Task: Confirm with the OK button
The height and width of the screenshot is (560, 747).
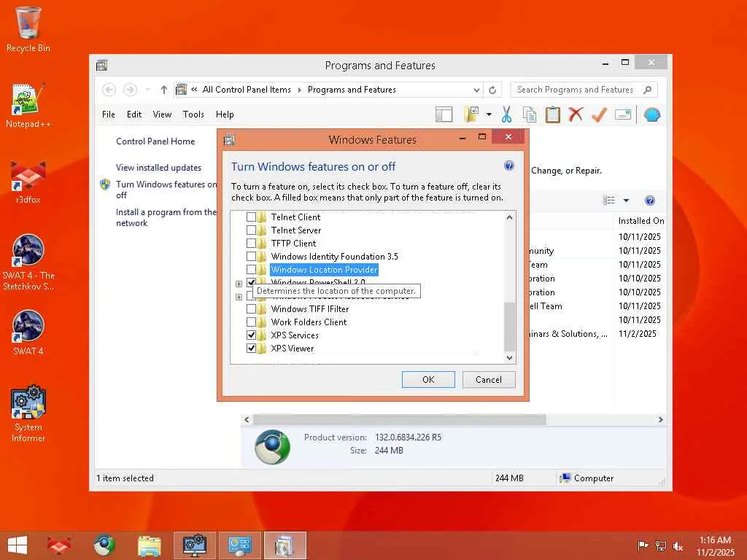Action: (428, 379)
